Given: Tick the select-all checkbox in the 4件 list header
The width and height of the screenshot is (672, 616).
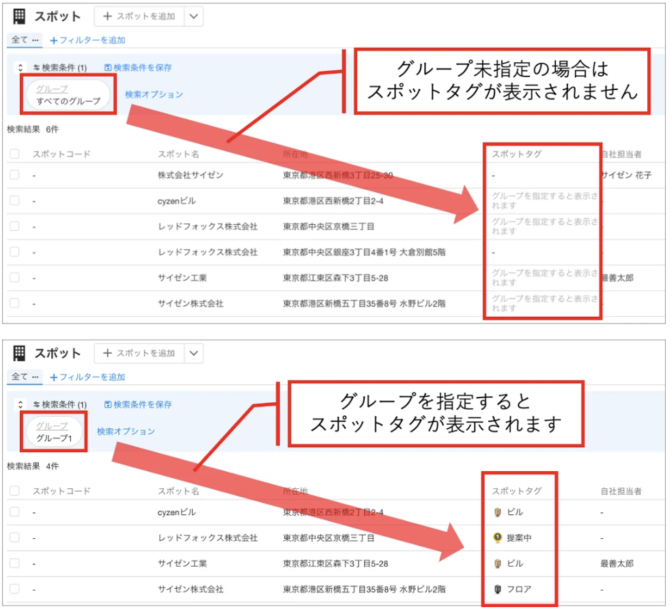Looking at the screenshot, I should (14, 491).
